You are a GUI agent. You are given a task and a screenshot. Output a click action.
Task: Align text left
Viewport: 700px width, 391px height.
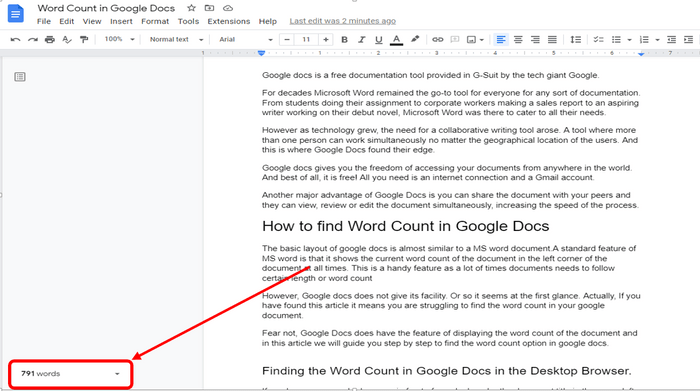(x=501, y=40)
